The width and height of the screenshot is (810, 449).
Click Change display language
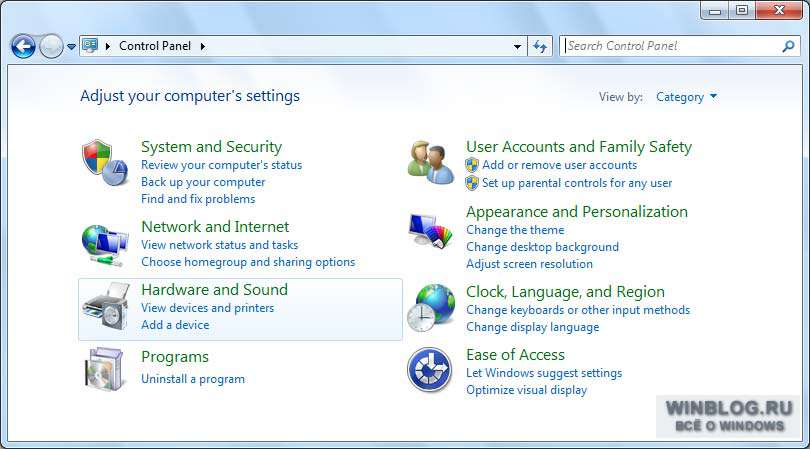pyautogui.click(x=533, y=327)
